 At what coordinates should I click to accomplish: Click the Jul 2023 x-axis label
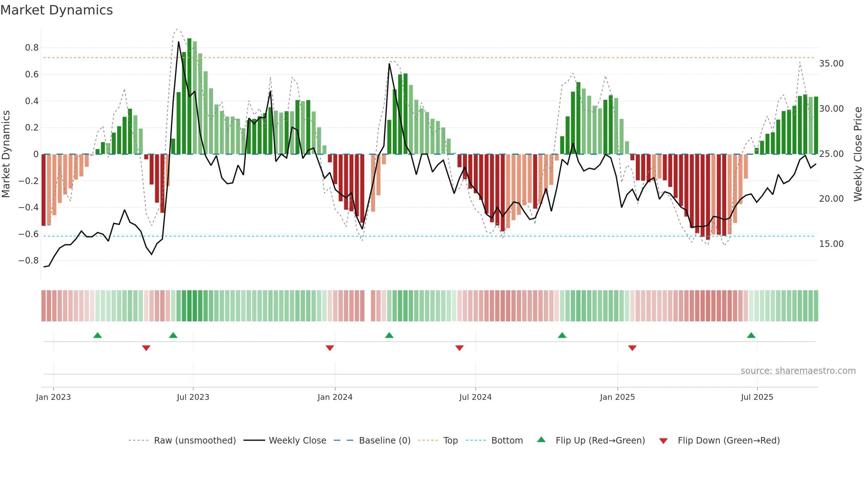click(193, 397)
